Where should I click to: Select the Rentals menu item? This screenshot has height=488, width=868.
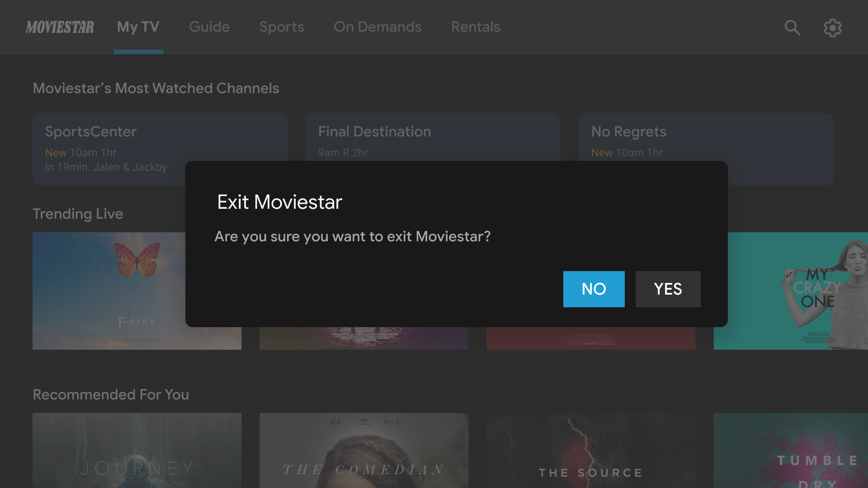[x=475, y=27]
